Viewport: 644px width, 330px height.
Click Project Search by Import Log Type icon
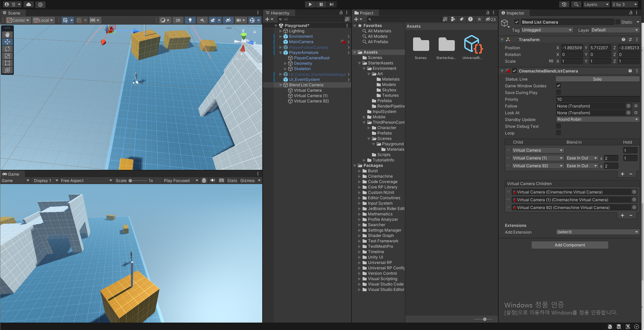(x=470, y=19)
